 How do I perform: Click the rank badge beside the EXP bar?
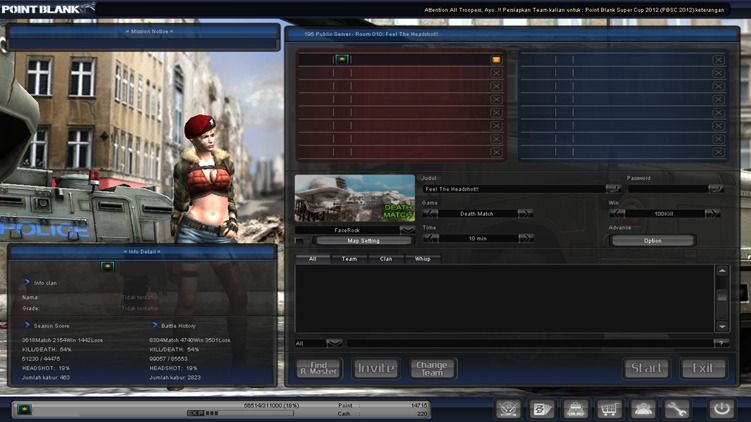point(24,410)
